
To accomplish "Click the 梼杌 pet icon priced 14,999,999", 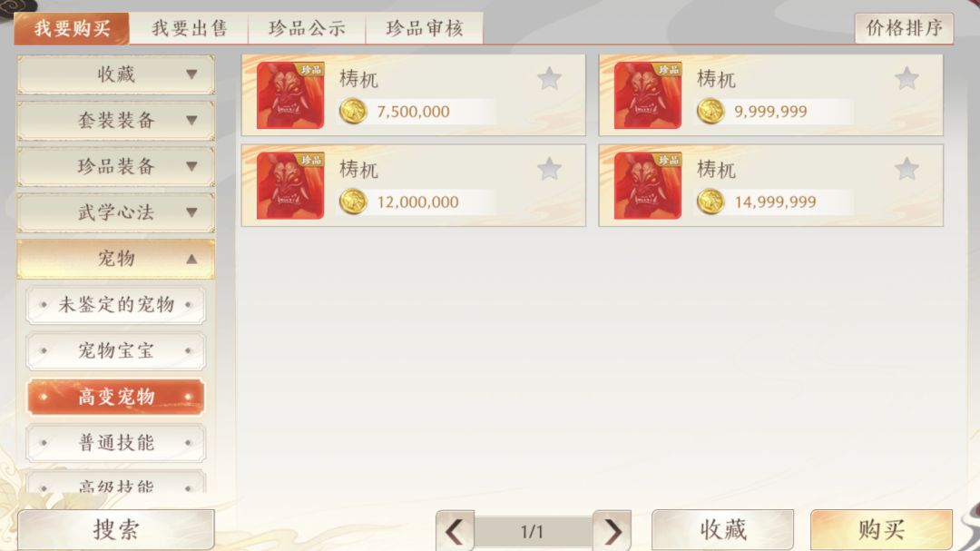I will click(648, 186).
